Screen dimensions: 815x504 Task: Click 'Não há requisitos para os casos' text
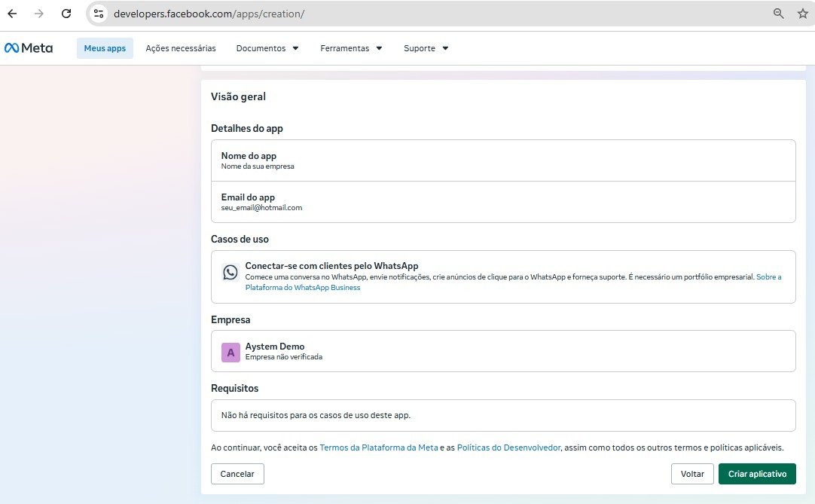316,415
